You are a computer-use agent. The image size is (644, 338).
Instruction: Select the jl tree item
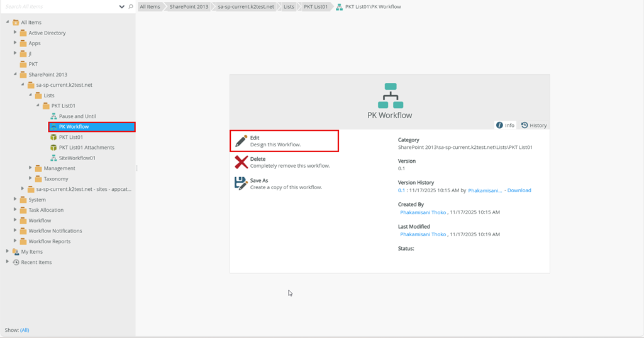point(30,54)
